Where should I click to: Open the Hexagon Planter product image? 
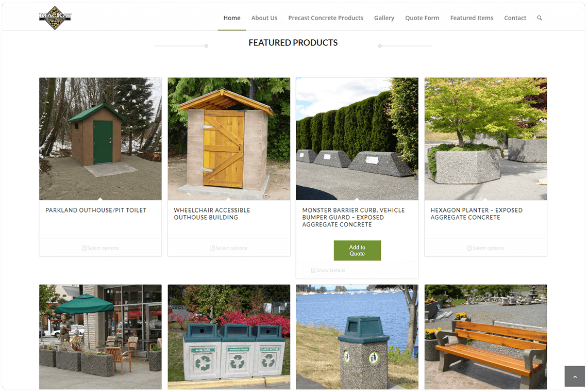coord(485,139)
